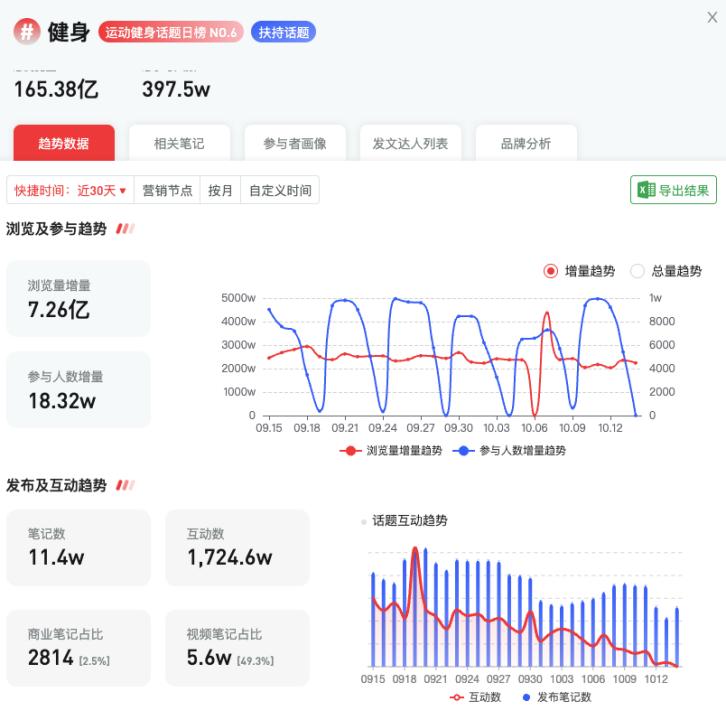
Task: Click the 视频笔记占比 5.6w card
Action: pos(237,648)
